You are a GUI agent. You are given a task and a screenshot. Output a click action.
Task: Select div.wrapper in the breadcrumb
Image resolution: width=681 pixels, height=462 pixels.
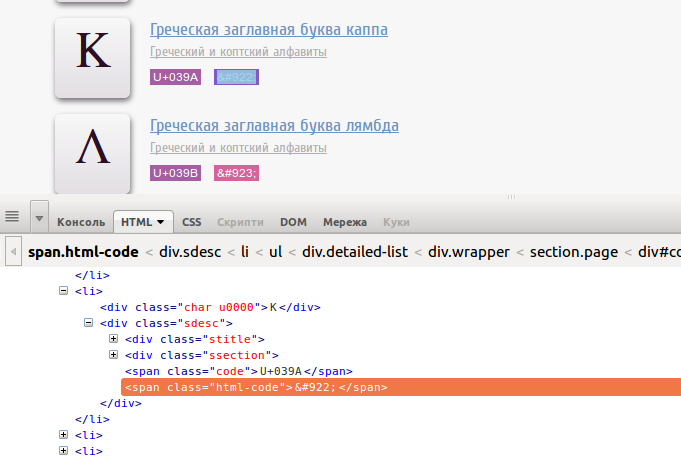(469, 252)
